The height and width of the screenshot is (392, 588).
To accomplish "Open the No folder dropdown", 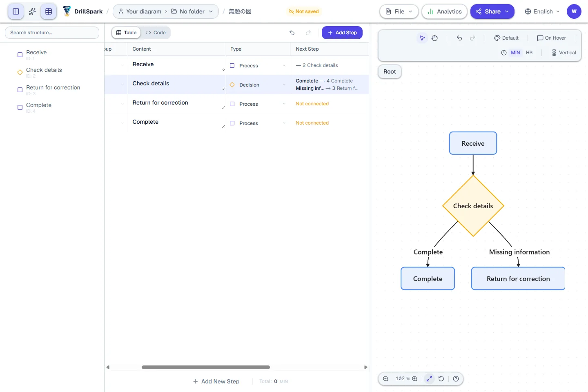I will tap(192, 11).
